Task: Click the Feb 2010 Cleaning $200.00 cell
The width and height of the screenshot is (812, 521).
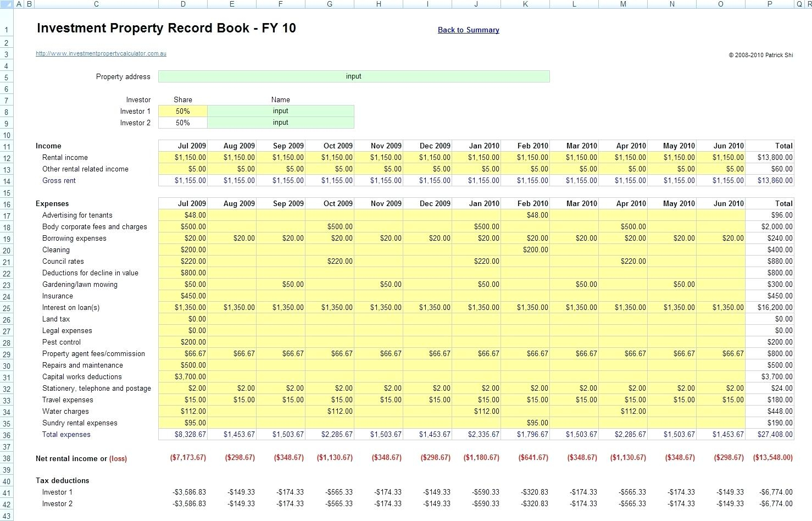Action: click(x=525, y=250)
